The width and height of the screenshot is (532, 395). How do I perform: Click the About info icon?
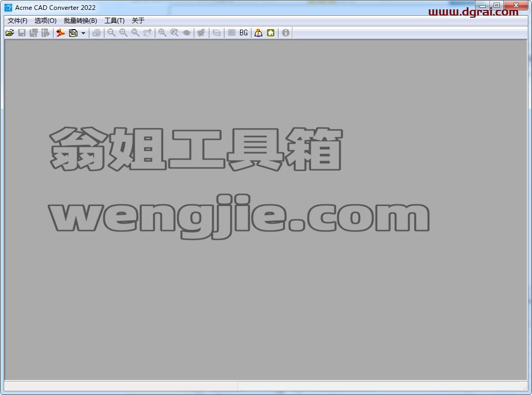point(286,33)
